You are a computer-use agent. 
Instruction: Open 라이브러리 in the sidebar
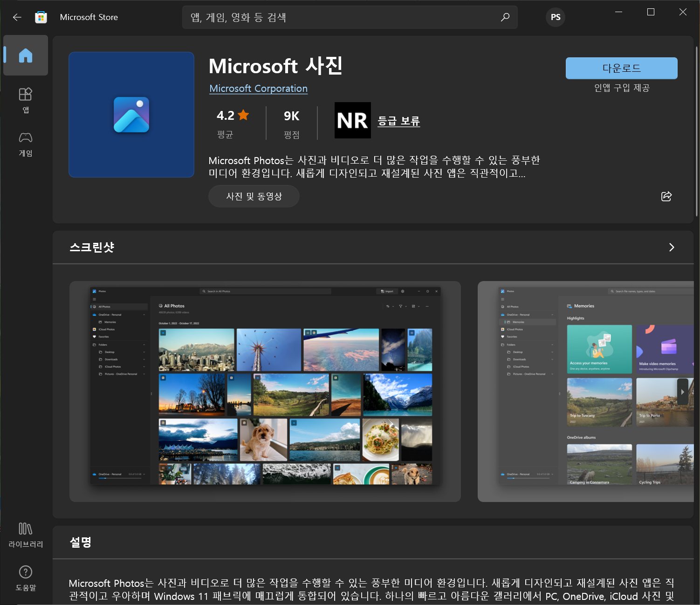click(x=26, y=535)
